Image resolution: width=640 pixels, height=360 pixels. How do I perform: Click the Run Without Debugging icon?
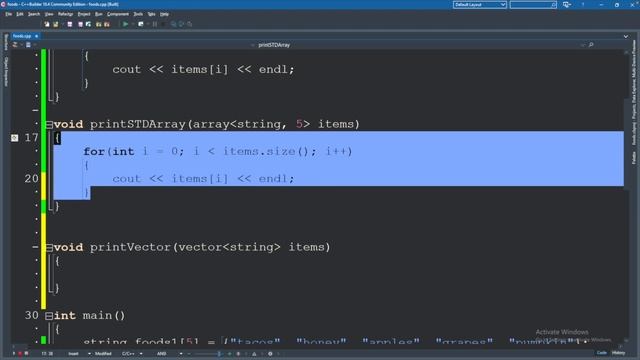point(141,24)
